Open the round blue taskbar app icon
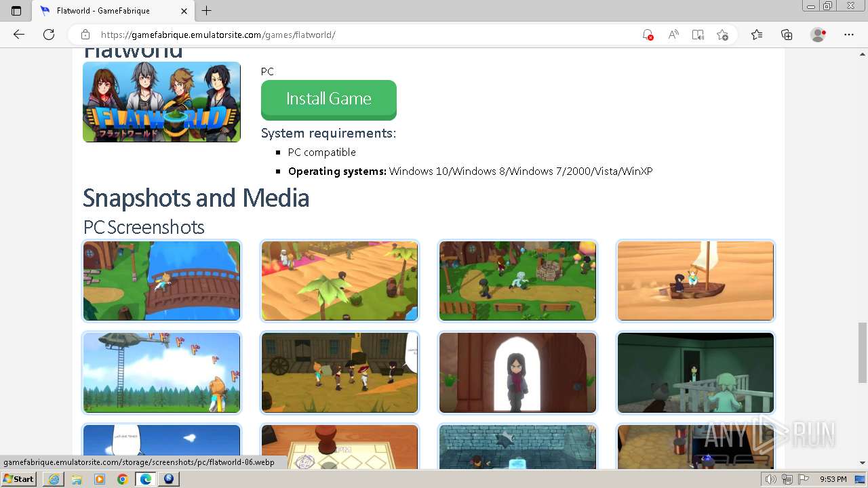868x488 pixels. (169, 479)
